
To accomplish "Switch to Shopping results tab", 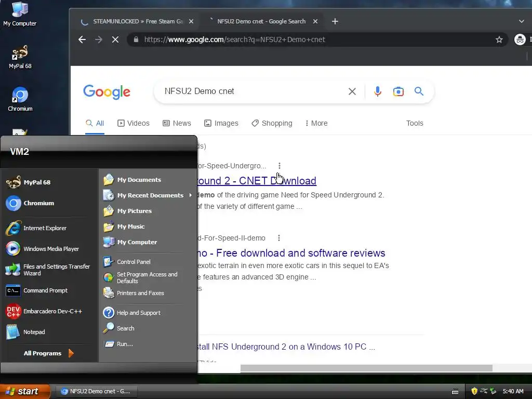I will click(272, 123).
